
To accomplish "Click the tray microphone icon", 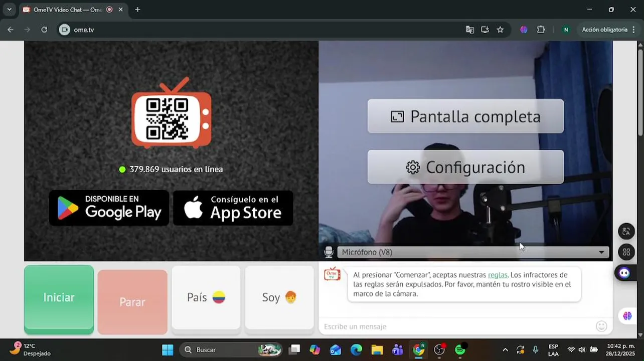I will click(x=536, y=349).
